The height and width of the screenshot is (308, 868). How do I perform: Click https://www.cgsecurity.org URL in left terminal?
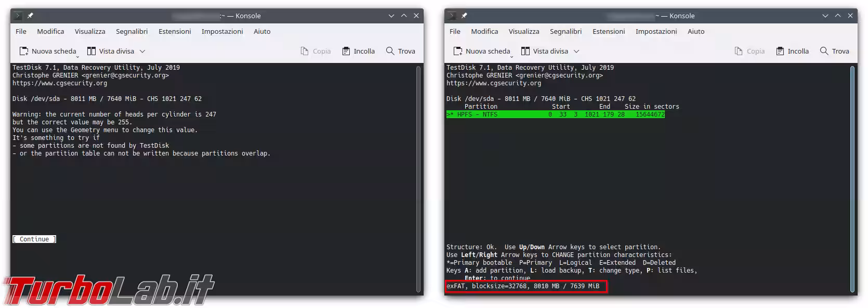coord(60,83)
